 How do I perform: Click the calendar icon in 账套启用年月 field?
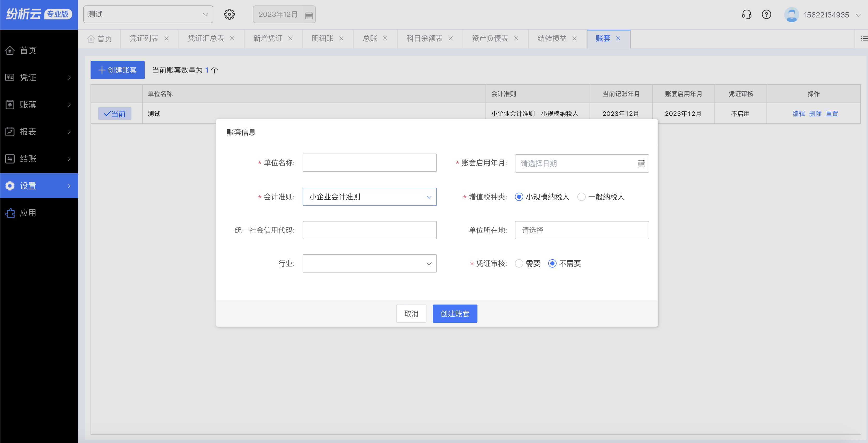tap(641, 163)
